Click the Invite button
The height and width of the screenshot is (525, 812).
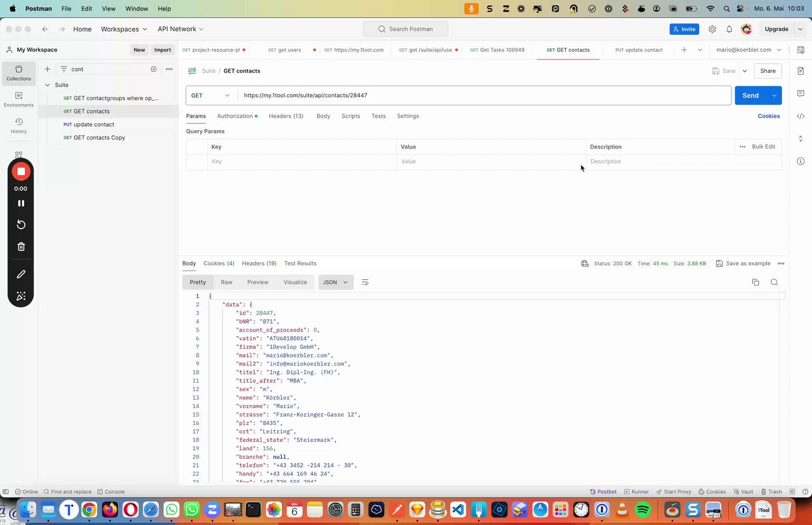coord(684,29)
